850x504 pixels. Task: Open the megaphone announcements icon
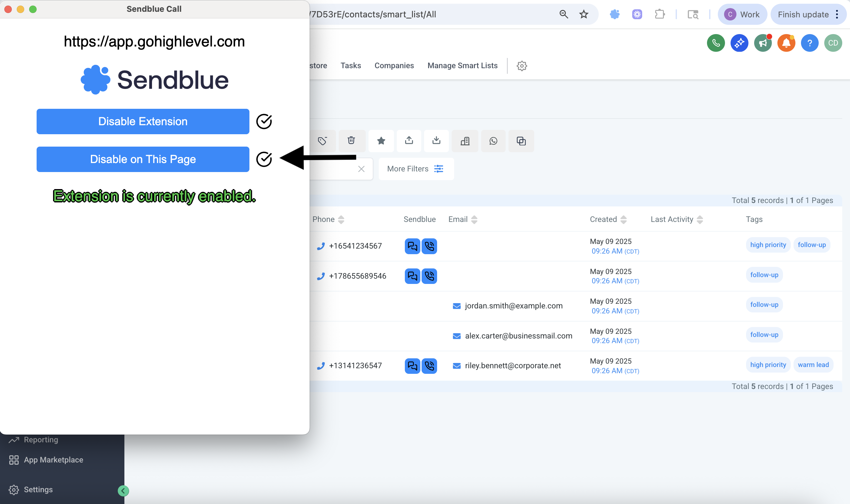[x=763, y=43]
